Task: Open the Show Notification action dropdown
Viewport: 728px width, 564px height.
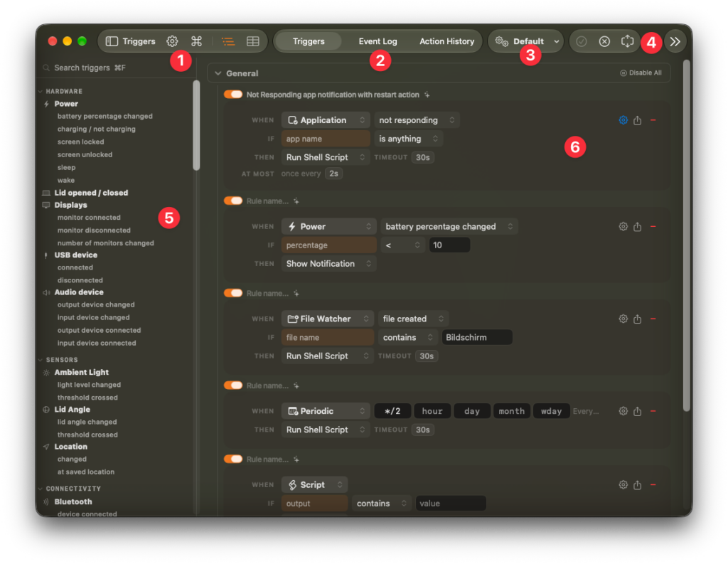Action: pyautogui.click(x=328, y=264)
